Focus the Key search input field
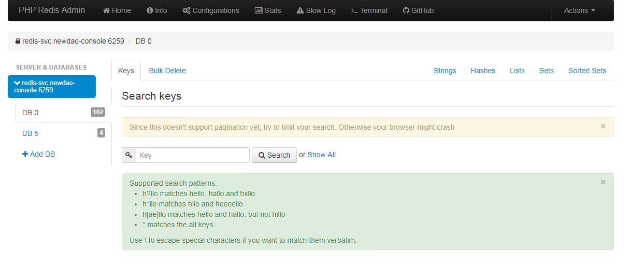 (x=192, y=155)
